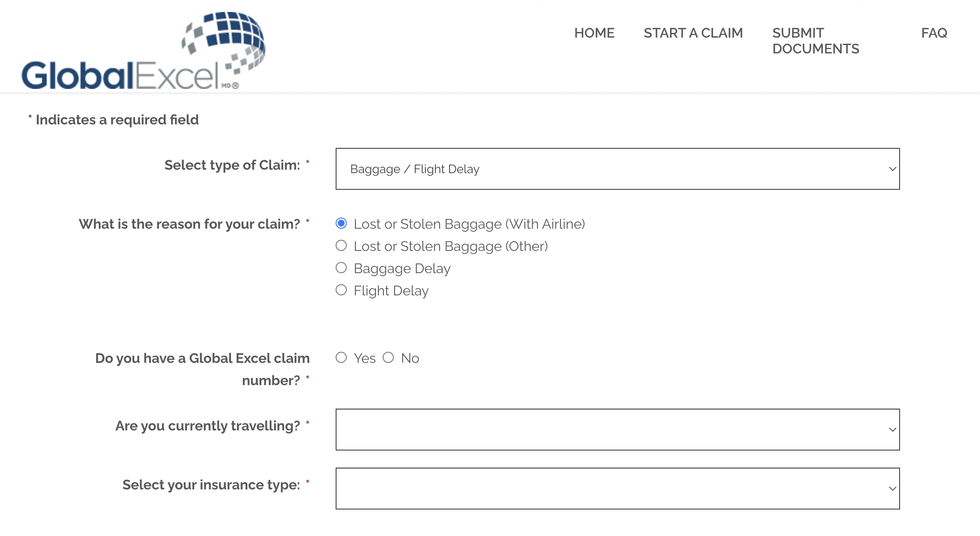Navigate to SUBMIT DOCUMENTS
This screenshot has height=536, width=980.
coord(815,41)
